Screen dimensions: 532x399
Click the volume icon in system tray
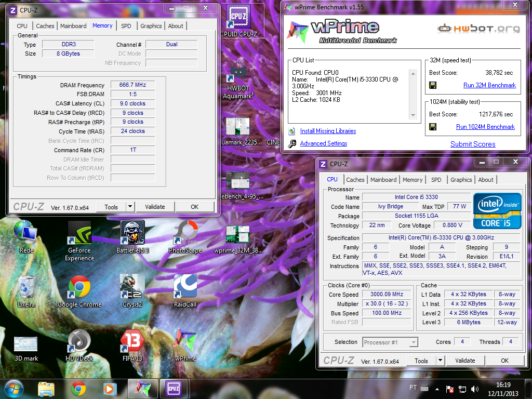click(x=475, y=389)
